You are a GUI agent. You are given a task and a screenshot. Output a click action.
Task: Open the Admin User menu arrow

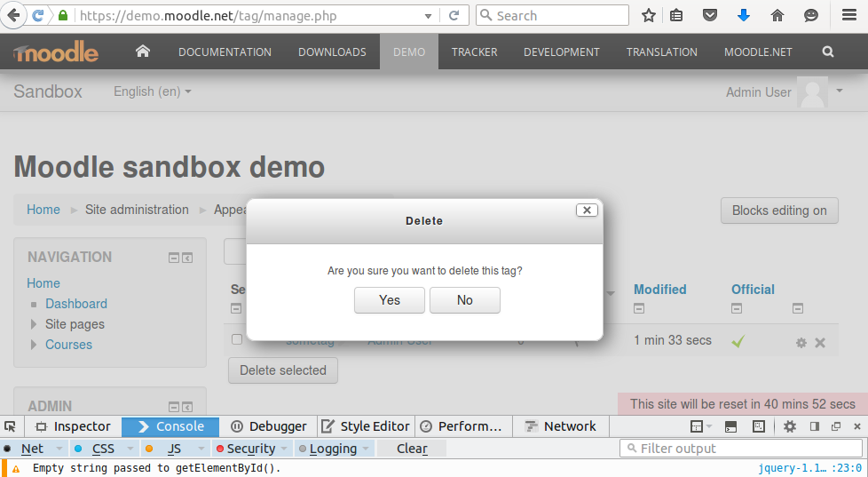coord(840,91)
